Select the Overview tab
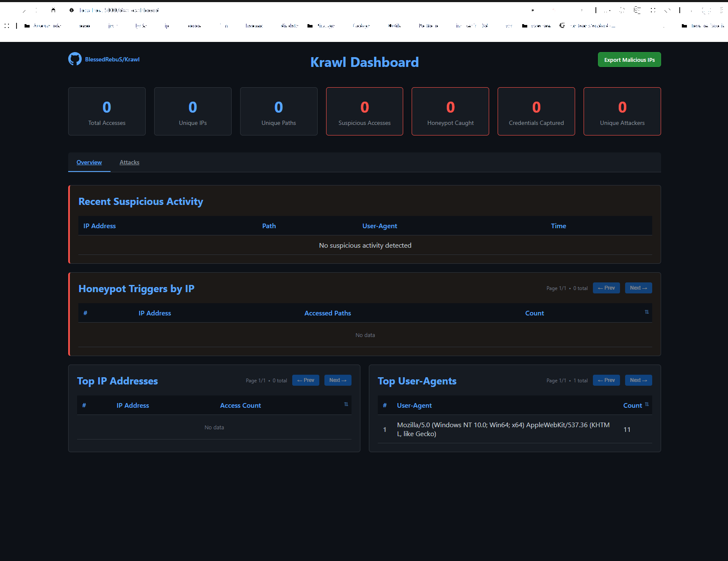The height and width of the screenshot is (561, 728). pos(89,163)
